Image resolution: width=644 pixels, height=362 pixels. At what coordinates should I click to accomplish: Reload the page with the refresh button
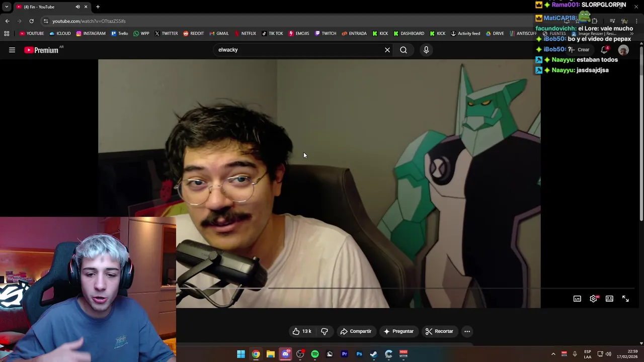pyautogui.click(x=31, y=21)
